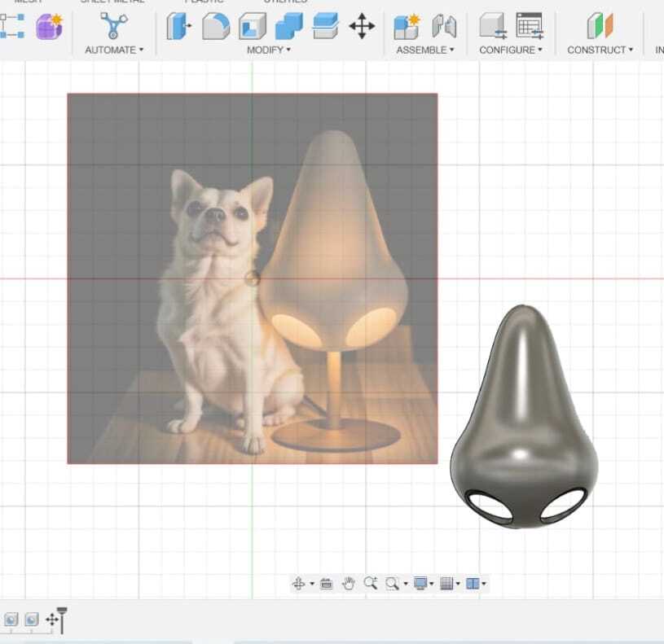Select the Fillet tool in Modify
The width and height of the screenshot is (664, 644).
[x=215, y=26]
